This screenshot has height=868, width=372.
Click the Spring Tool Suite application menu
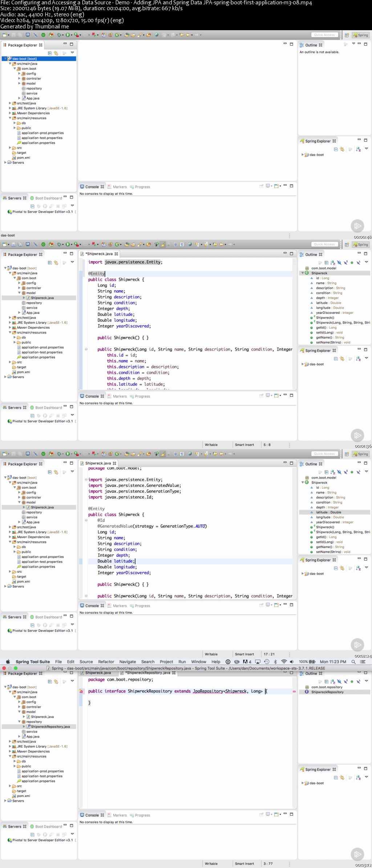pyautogui.click(x=32, y=662)
